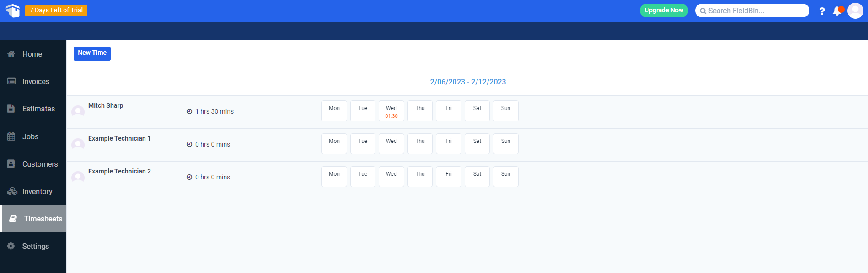Open Mitch Sharp's Fri time box

click(x=449, y=111)
